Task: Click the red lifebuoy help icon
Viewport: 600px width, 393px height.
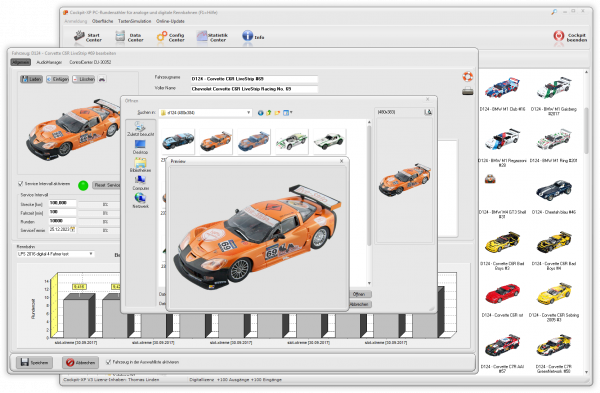Action: (467, 77)
